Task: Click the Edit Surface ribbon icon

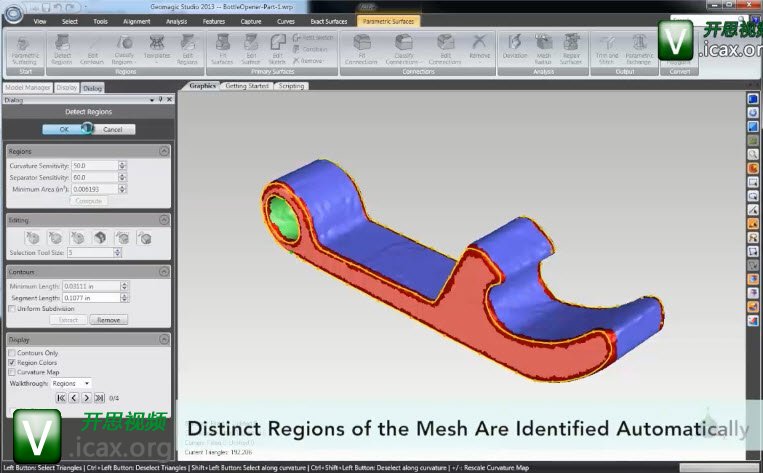Action: tap(251, 50)
